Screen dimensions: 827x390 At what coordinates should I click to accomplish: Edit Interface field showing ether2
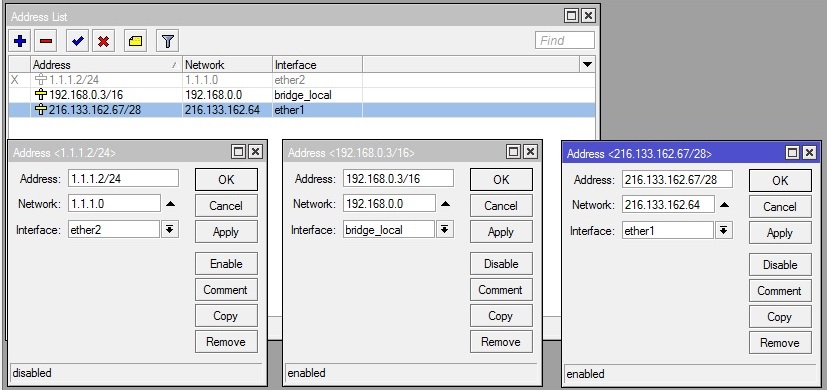point(114,229)
